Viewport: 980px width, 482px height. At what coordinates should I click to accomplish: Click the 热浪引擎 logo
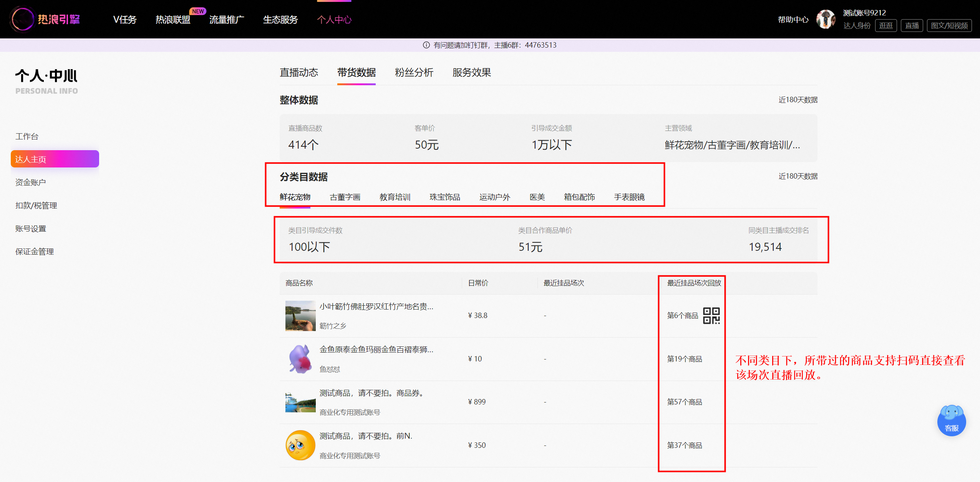pos(45,19)
